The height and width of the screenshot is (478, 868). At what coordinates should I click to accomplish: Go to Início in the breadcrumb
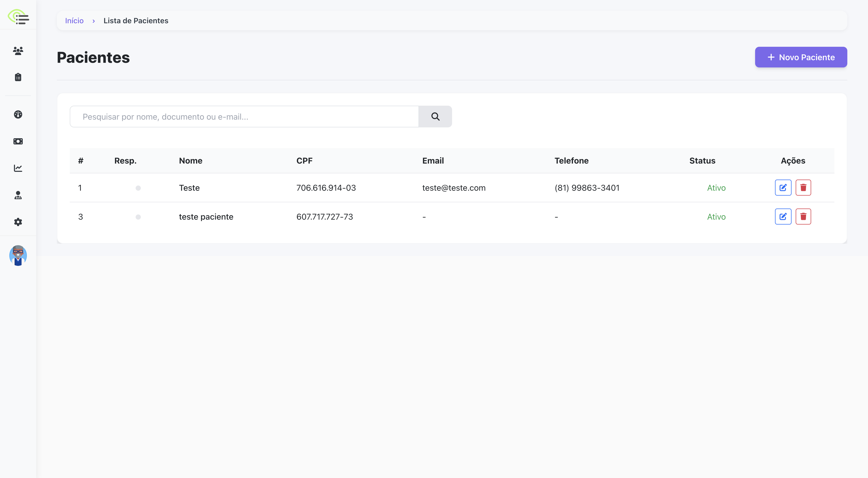74,21
